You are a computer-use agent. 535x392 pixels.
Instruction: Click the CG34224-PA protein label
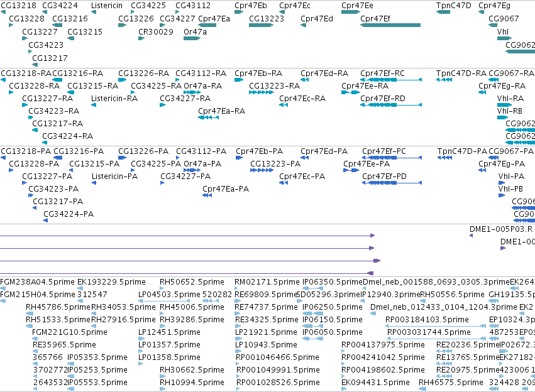point(69,214)
